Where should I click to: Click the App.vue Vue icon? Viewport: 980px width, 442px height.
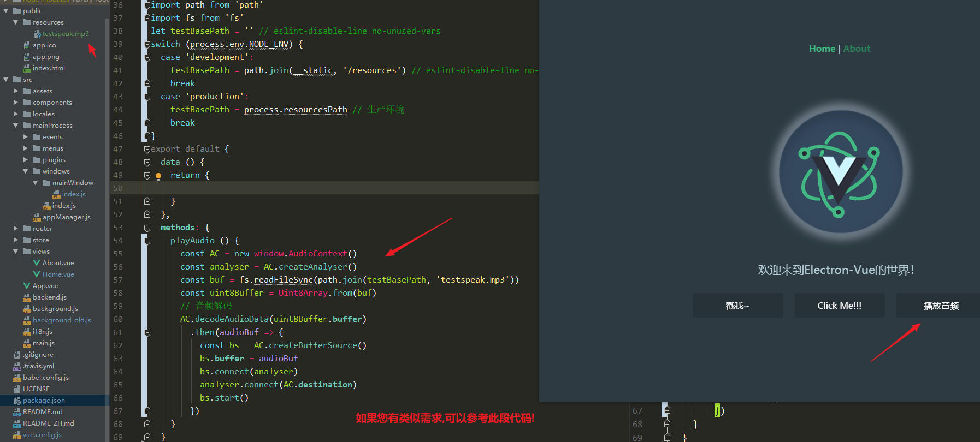coord(27,285)
